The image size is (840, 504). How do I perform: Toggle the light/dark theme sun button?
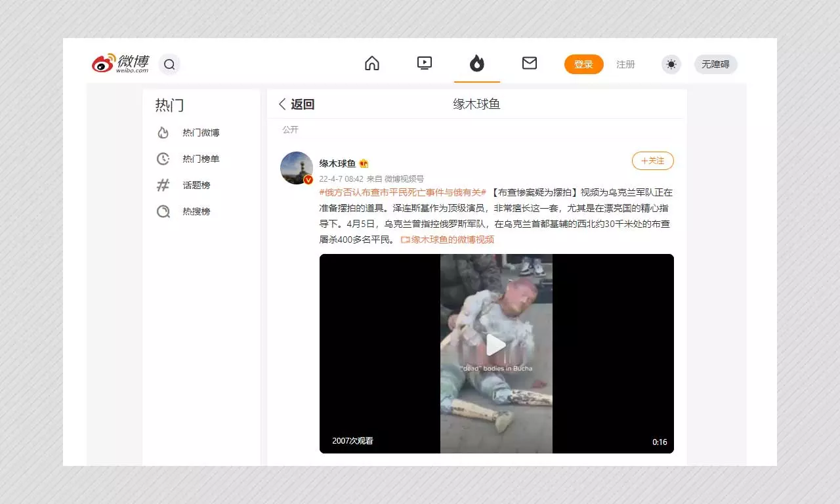pyautogui.click(x=671, y=64)
